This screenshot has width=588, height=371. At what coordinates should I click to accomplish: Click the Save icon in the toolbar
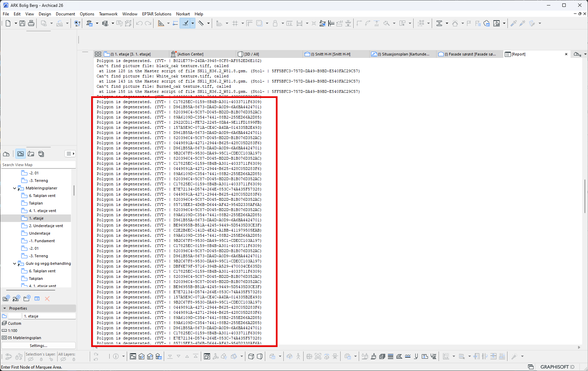(22, 23)
